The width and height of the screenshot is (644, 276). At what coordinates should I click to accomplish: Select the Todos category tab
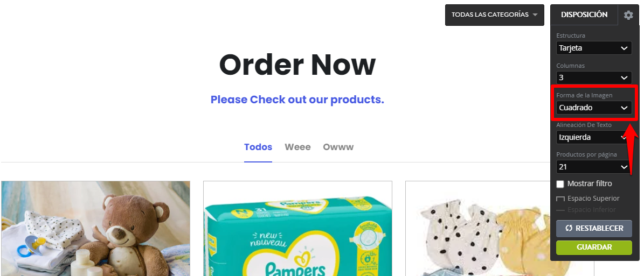pyautogui.click(x=258, y=147)
